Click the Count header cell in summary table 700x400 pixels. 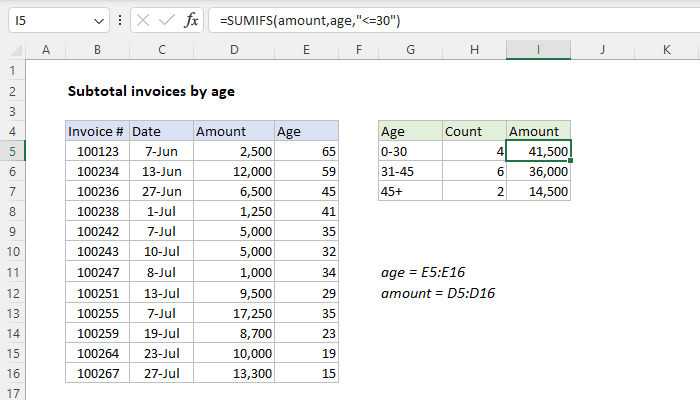(474, 131)
